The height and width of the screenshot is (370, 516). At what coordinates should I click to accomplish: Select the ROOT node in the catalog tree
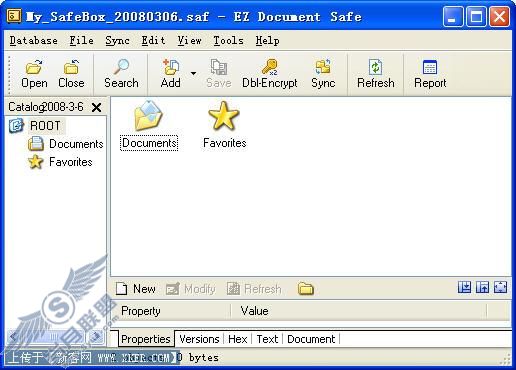(x=45, y=126)
